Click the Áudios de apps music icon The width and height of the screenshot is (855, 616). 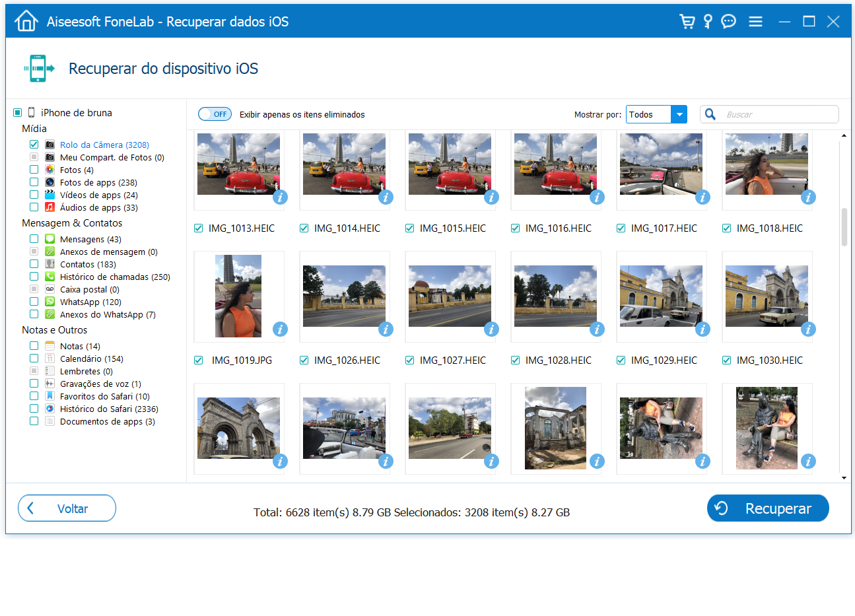click(x=50, y=207)
